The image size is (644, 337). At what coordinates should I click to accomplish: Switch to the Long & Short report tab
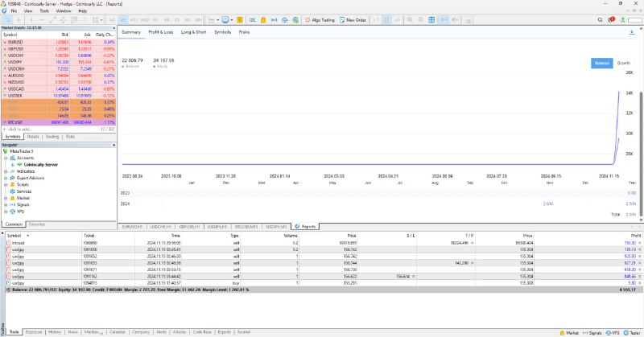point(193,32)
